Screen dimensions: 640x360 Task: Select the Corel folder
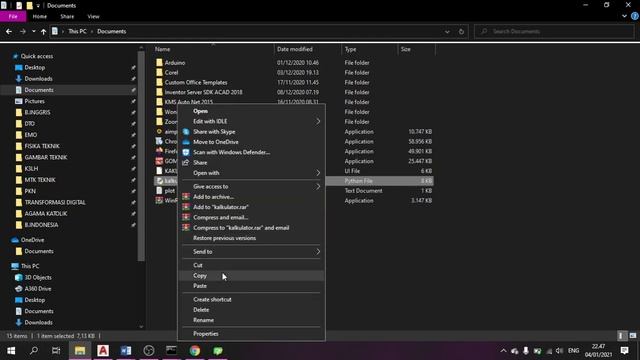tap(171, 72)
